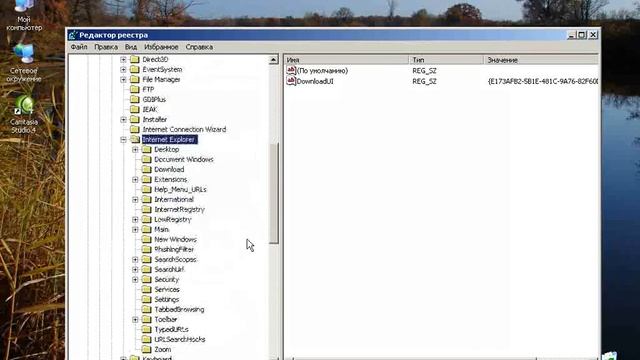Expand the Installer key
640x360 pixels.
[123, 120]
